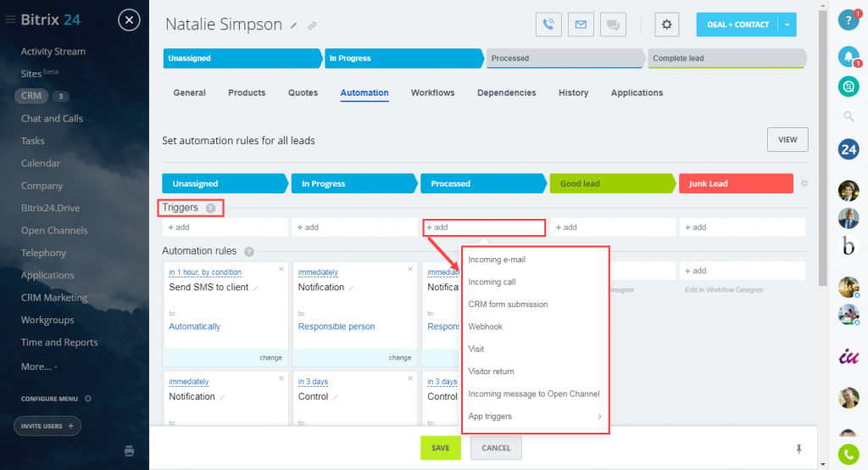Click the CANCEL button
The image size is (868, 470).
496,448
